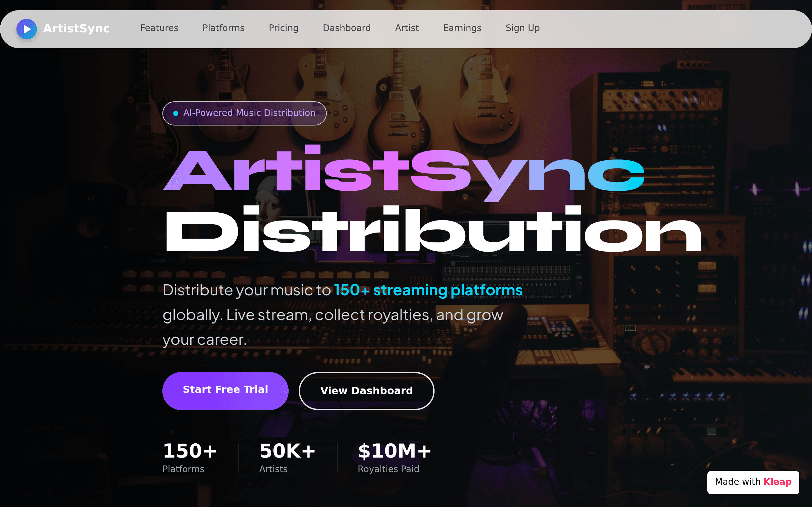Open the Made with Kleap badge
812x507 pixels.
753,482
